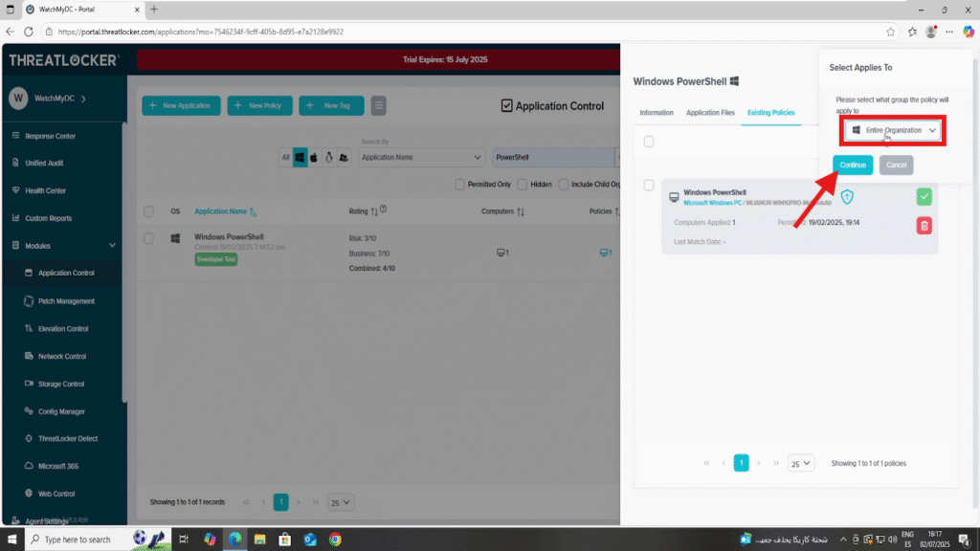Viewport: 980px width, 551px height.
Task: Click the PowerShell search input field
Action: point(555,158)
